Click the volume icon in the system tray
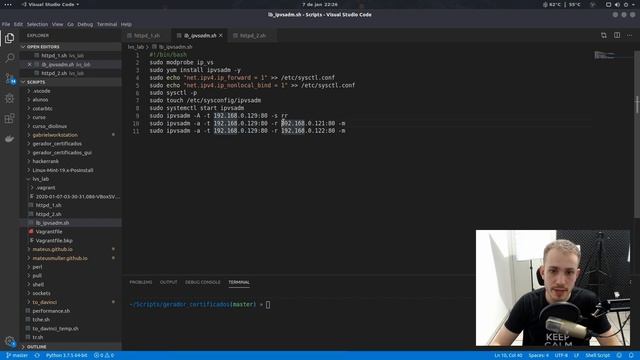Image resolution: width=640 pixels, height=360 pixels. (617, 4)
